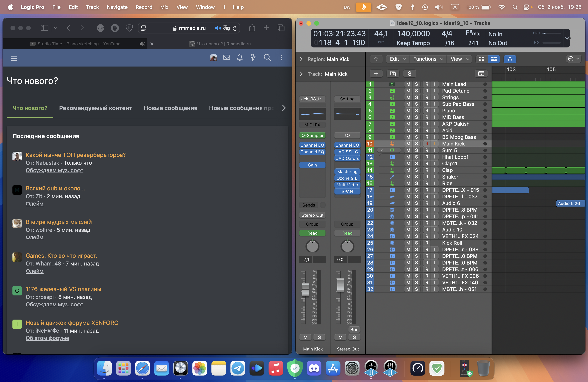Viewport: 588px width, 382px height.
Task: Open the LCD display mode chevron
Action: point(567,38)
